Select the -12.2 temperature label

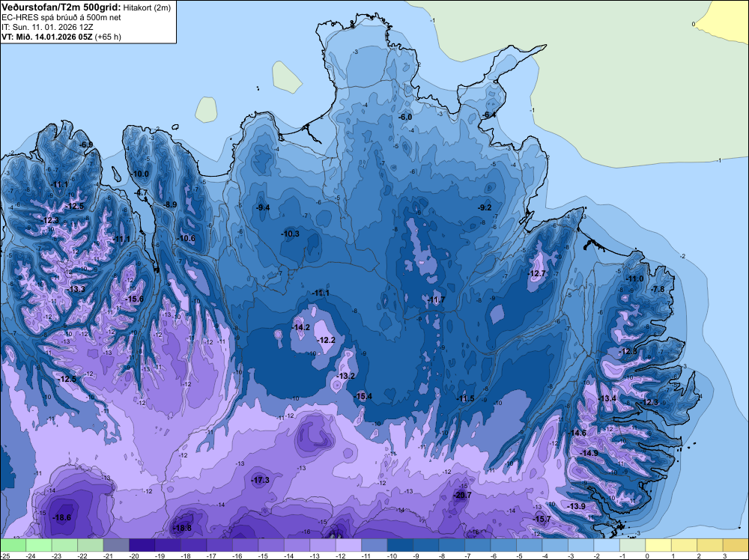coord(327,341)
